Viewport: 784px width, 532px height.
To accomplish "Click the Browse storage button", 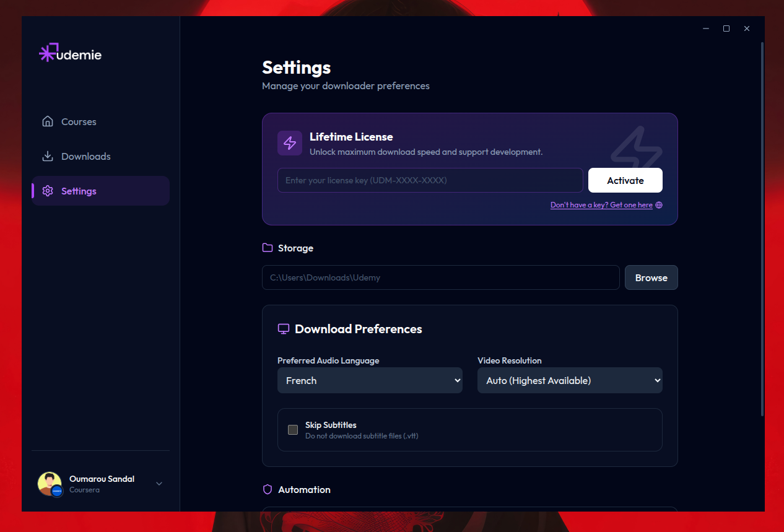I will click(651, 277).
